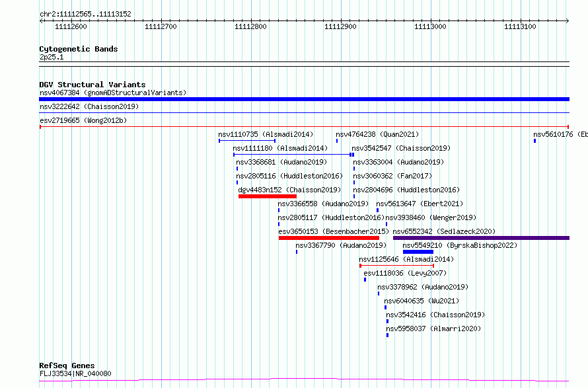
Task: Click ruler position 11113000
Action: [x=430, y=26]
